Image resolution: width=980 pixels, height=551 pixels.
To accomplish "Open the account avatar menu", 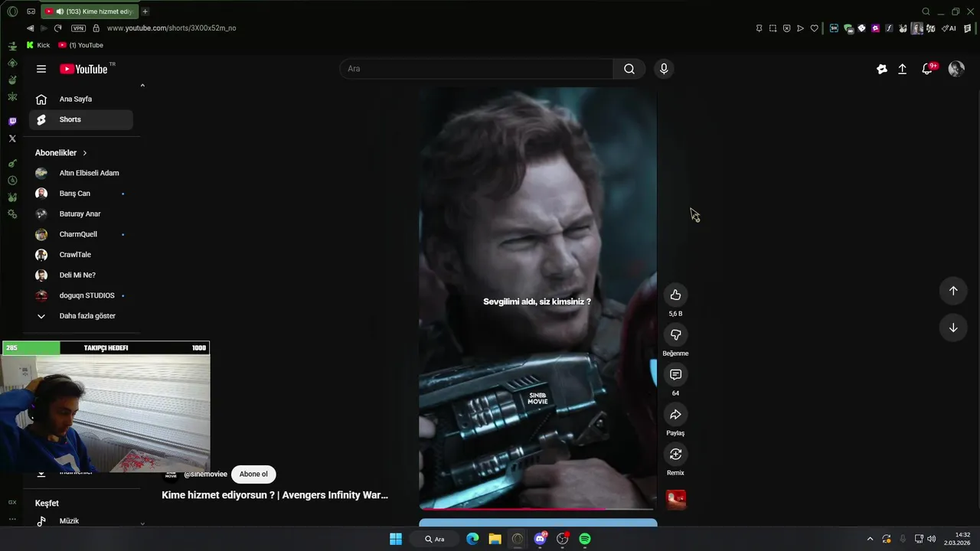I will (x=956, y=69).
